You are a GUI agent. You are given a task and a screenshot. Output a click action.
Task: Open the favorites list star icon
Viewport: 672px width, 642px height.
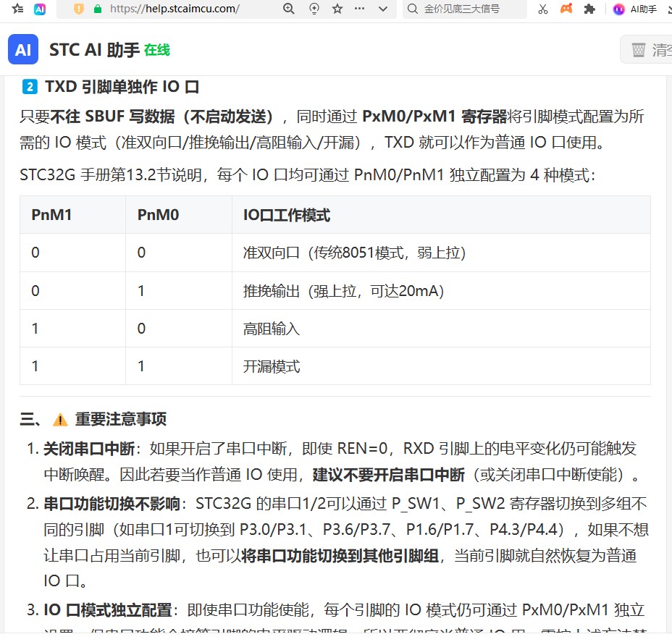17,9
